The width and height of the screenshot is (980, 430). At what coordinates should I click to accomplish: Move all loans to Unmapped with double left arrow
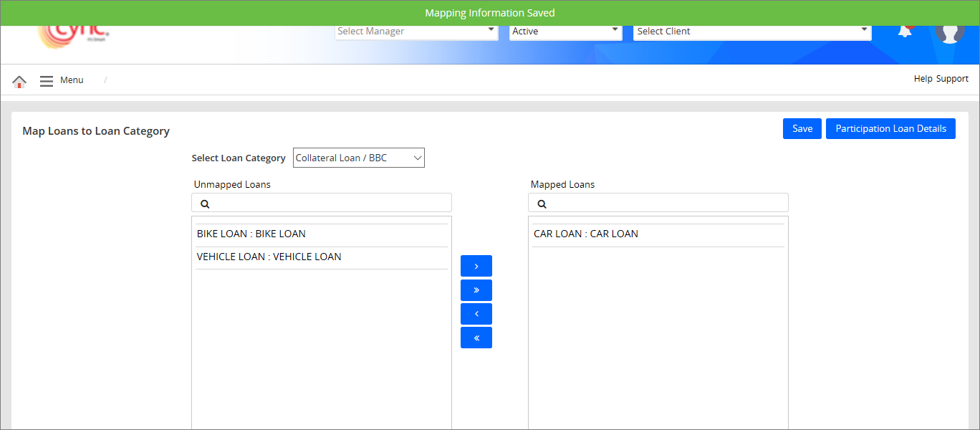[x=476, y=338]
